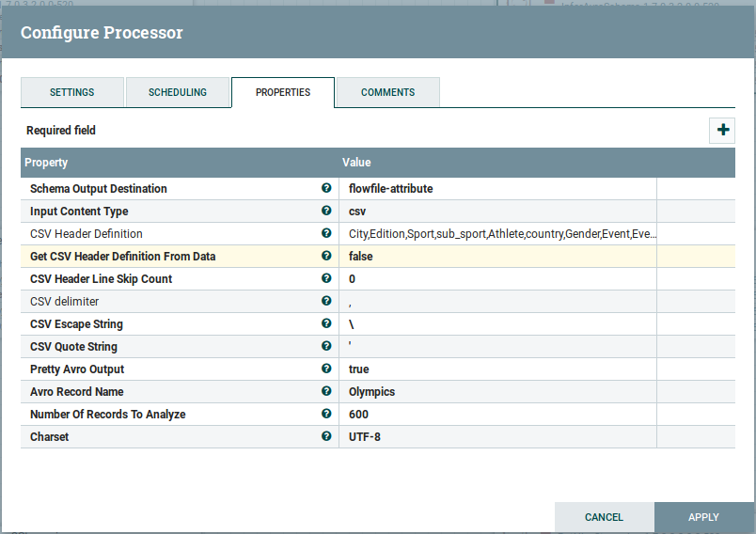The height and width of the screenshot is (534, 756).
Task: Select the Input Content Type property name
Action: click(79, 212)
